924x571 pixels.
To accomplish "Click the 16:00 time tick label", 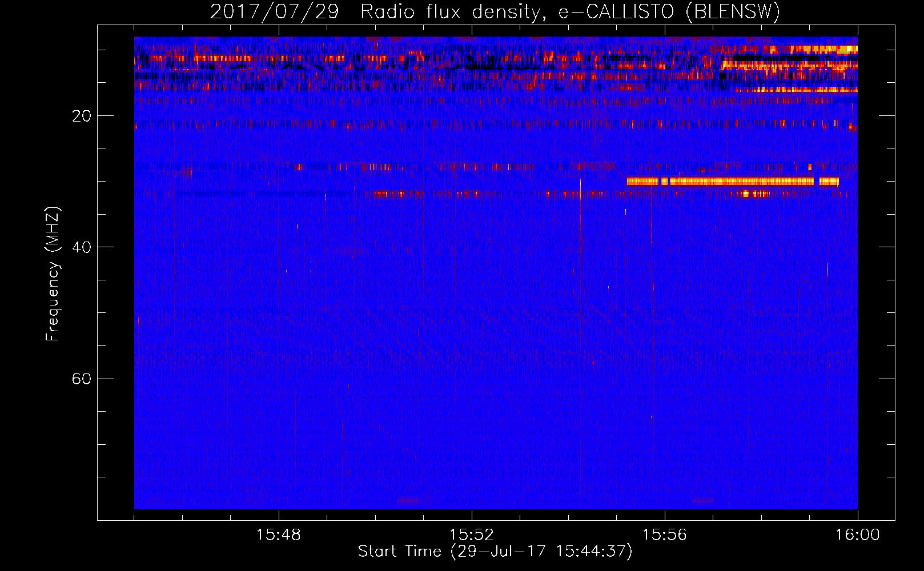I will tap(858, 535).
